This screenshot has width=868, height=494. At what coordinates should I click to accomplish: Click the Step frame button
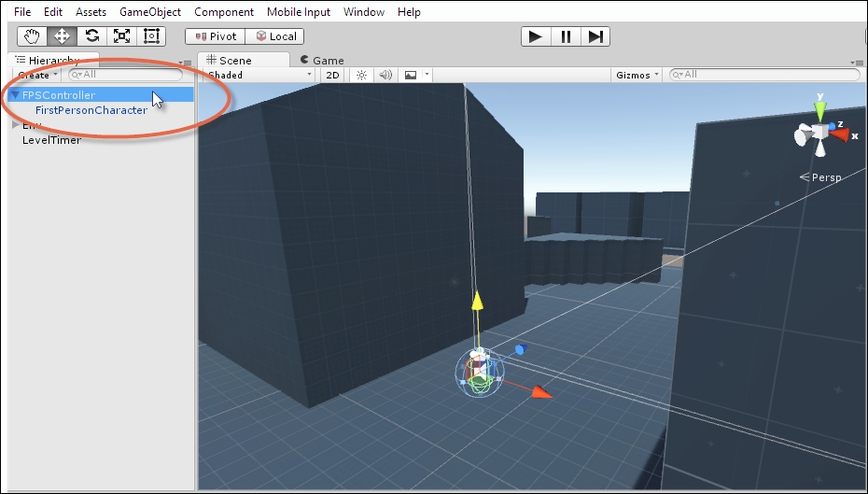595,36
